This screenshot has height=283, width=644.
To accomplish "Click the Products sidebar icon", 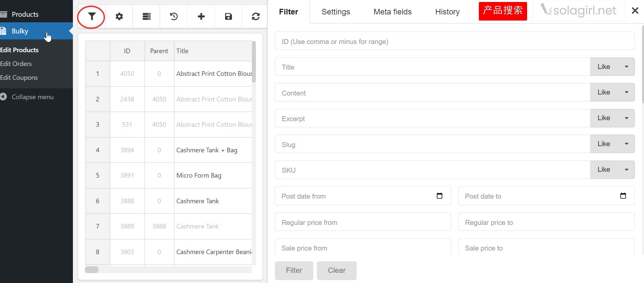I will (x=4, y=14).
